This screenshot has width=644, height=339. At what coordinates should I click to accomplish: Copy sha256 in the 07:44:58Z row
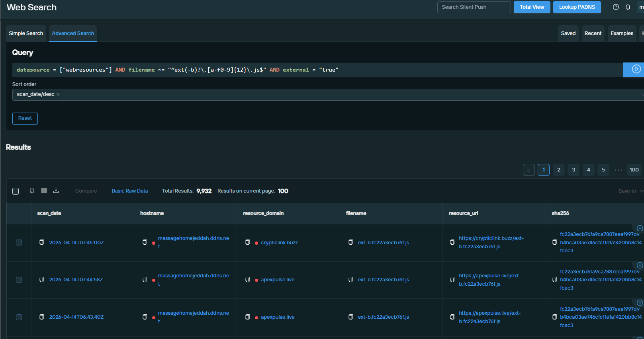point(554,280)
